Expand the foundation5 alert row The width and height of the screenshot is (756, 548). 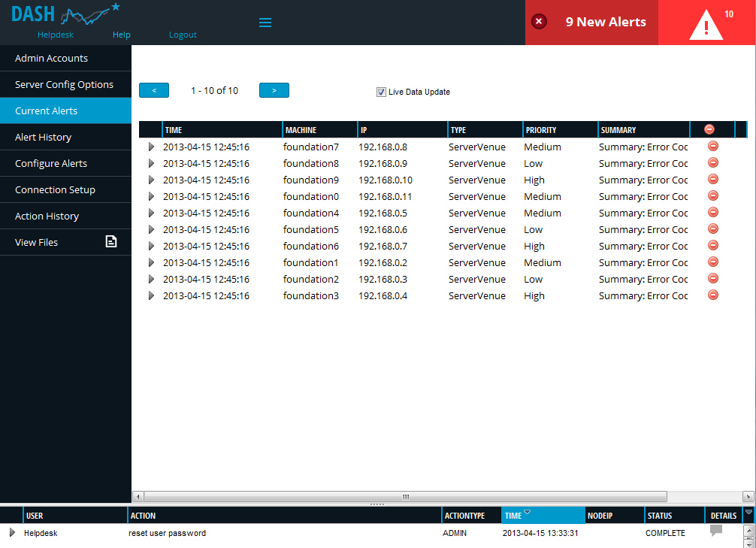coord(151,229)
